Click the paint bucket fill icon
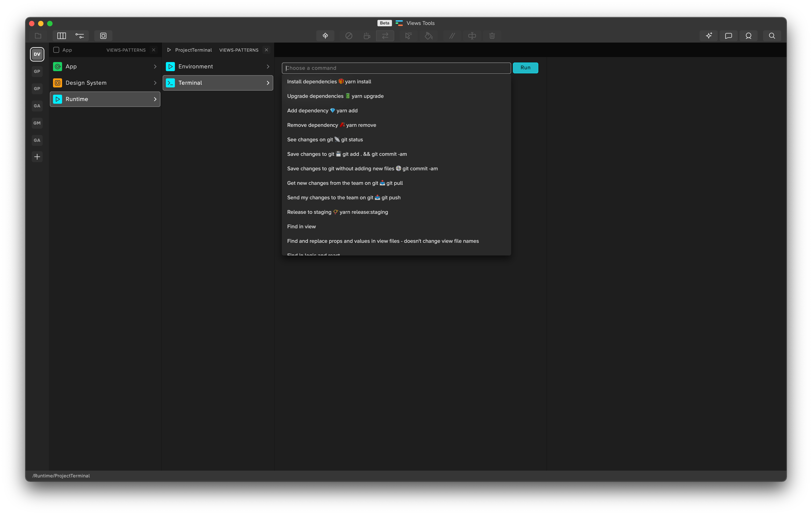Screen dimensions: 812x515 click(x=428, y=36)
